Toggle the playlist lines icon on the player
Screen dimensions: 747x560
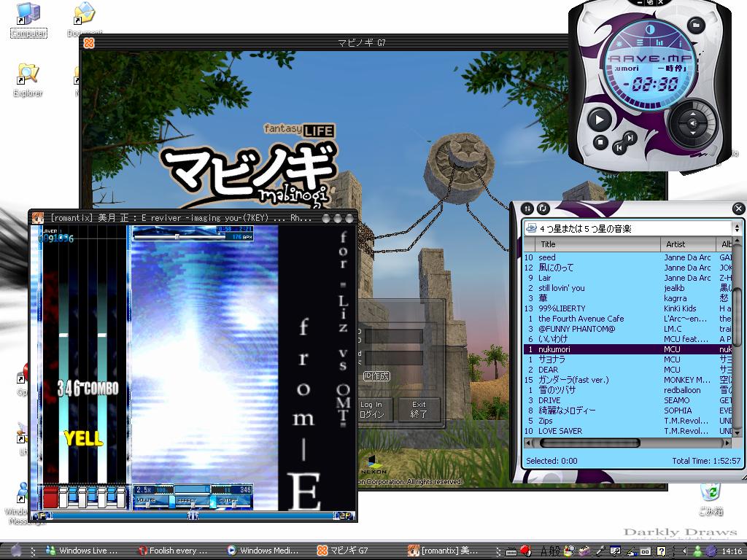[639, 42]
